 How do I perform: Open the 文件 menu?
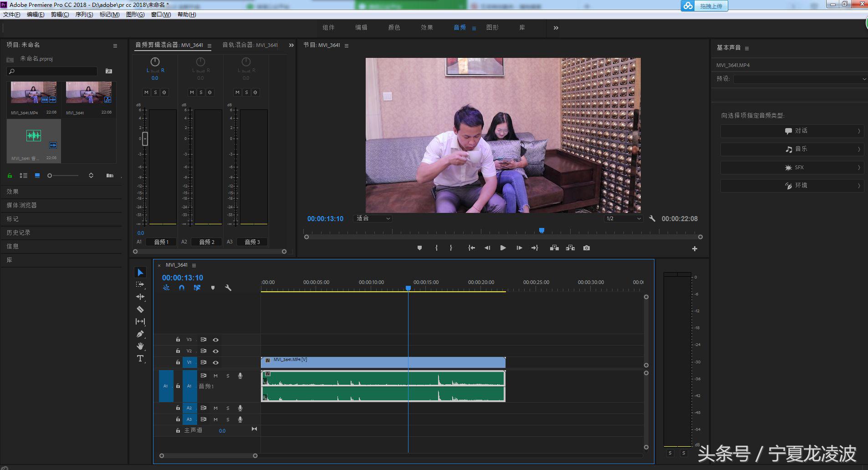tap(12, 14)
